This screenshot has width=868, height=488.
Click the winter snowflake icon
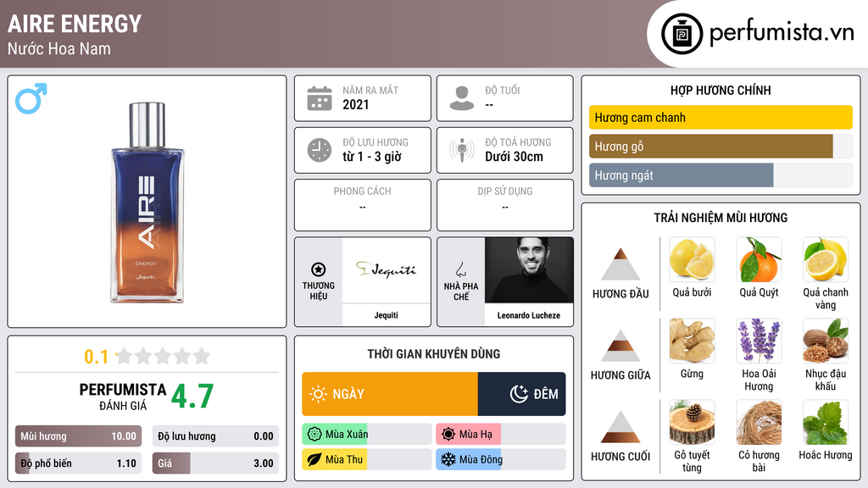click(x=448, y=459)
